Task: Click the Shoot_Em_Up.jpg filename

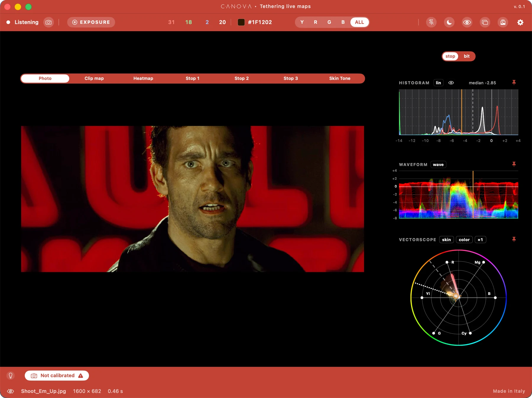Action: coord(43,391)
